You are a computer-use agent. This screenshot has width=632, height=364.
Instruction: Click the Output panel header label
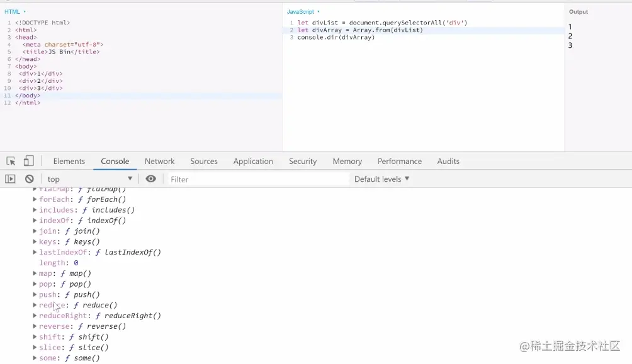pyautogui.click(x=578, y=12)
